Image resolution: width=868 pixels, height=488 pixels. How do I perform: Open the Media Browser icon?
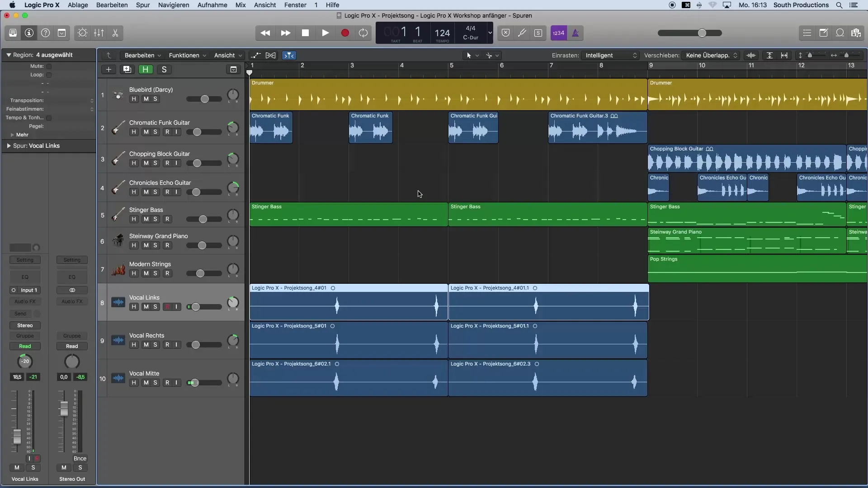coord(856,33)
